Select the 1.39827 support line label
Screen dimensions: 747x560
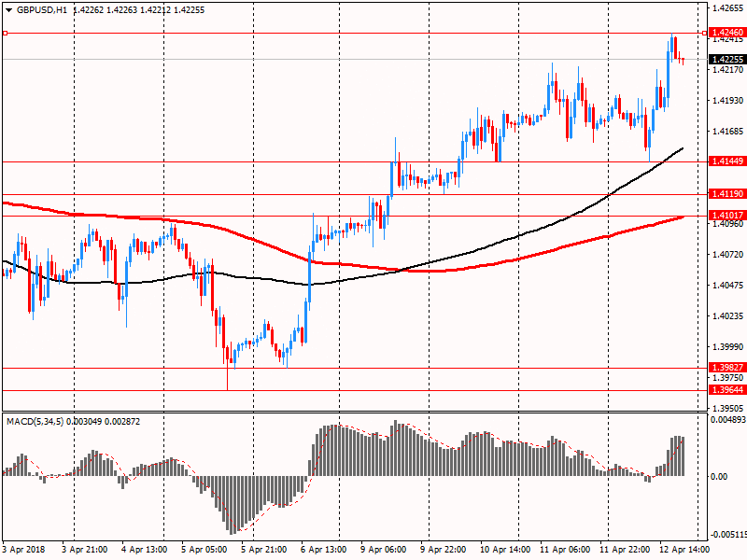tap(727, 367)
